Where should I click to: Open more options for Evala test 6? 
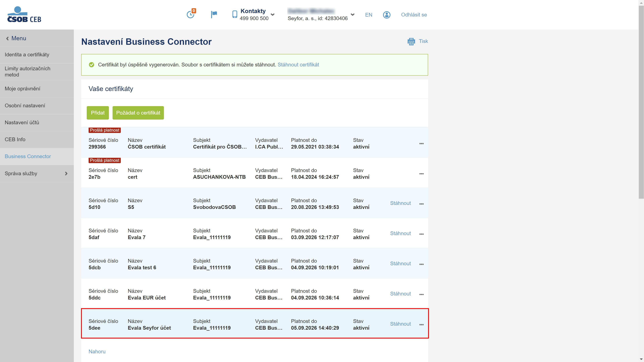(421, 264)
